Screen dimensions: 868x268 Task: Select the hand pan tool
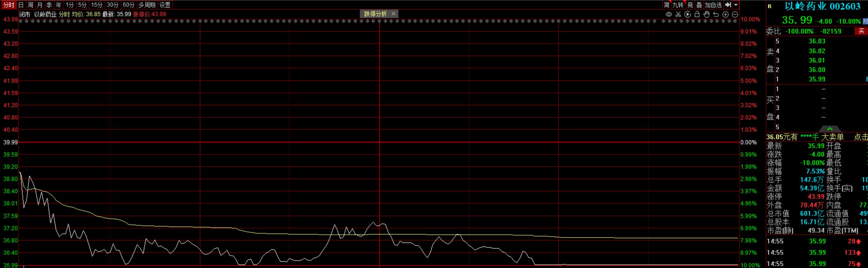pos(707,14)
